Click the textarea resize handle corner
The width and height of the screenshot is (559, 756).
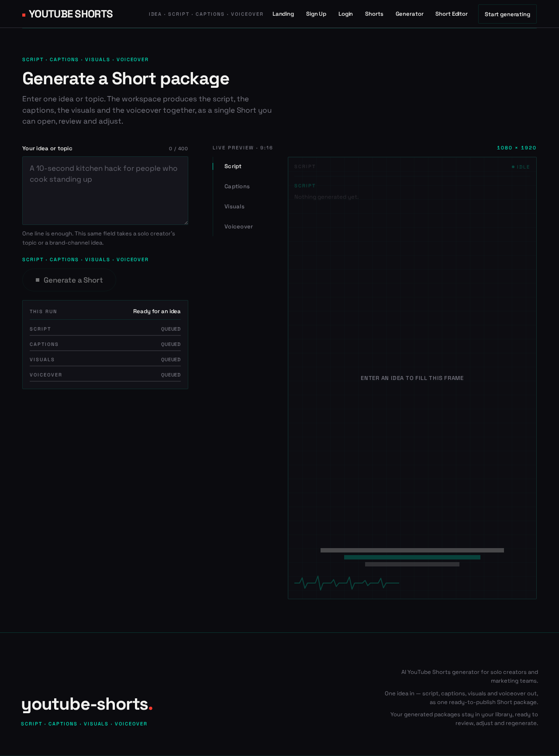[x=186, y=222]
